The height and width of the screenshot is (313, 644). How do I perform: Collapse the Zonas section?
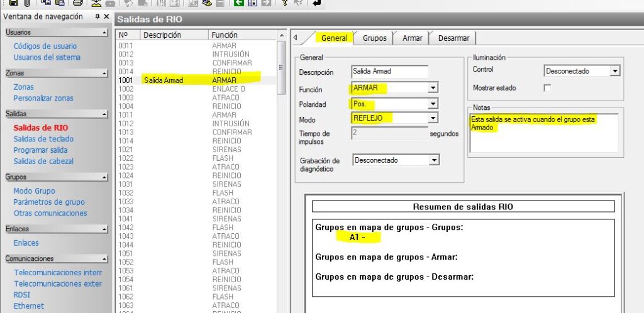[x=104, y=74]
